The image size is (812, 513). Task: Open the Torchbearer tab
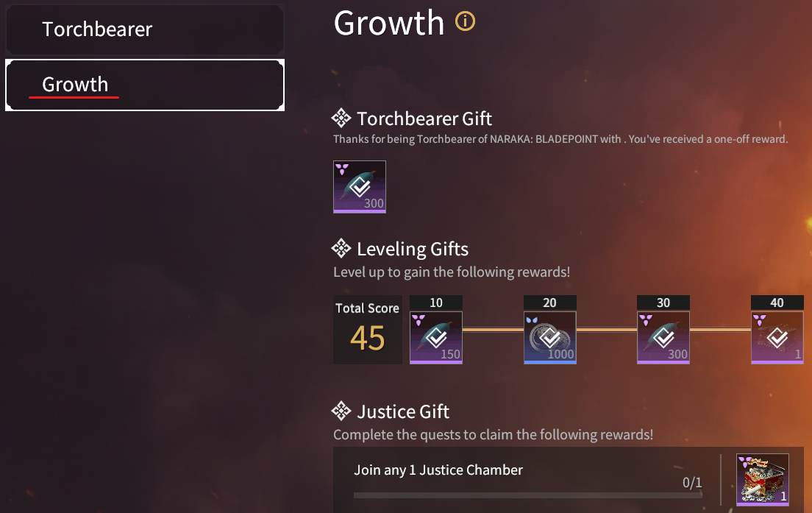click(143, 29)
